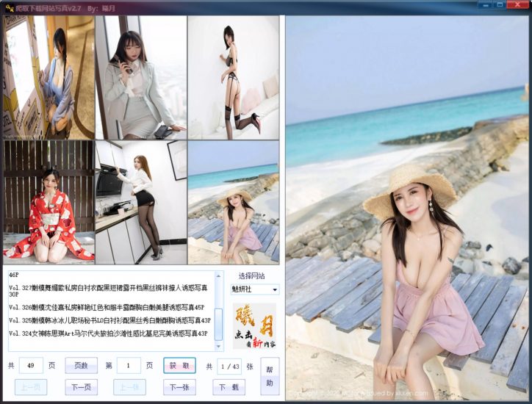
Task: Select list entry Vol.326
Action: [x=107, y=308]
